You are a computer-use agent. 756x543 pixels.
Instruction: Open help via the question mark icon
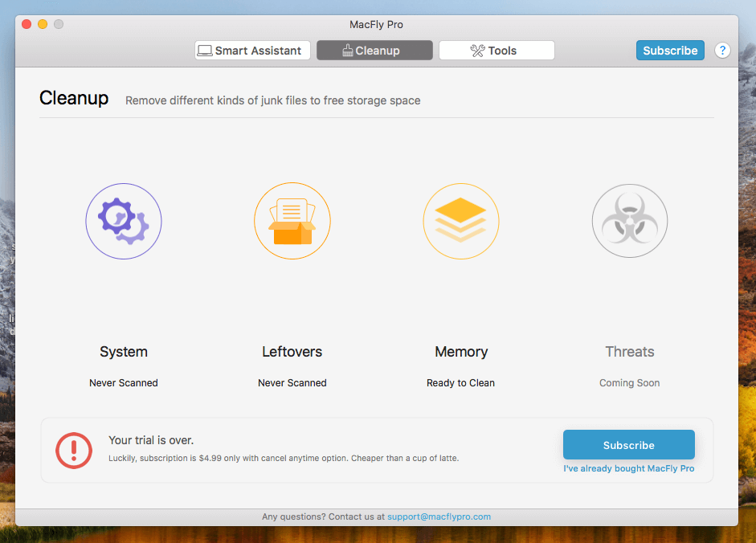[722, 50]
